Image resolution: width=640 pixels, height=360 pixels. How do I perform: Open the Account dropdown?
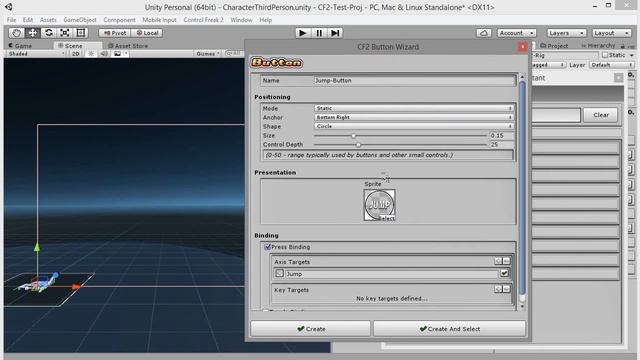pos(516,33)
